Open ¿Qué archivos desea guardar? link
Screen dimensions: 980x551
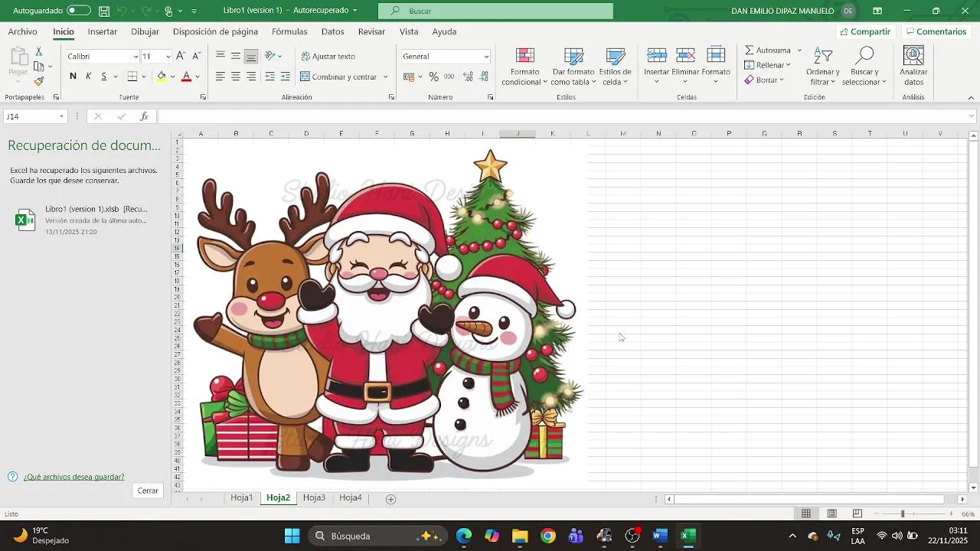[x=73, y=477]
